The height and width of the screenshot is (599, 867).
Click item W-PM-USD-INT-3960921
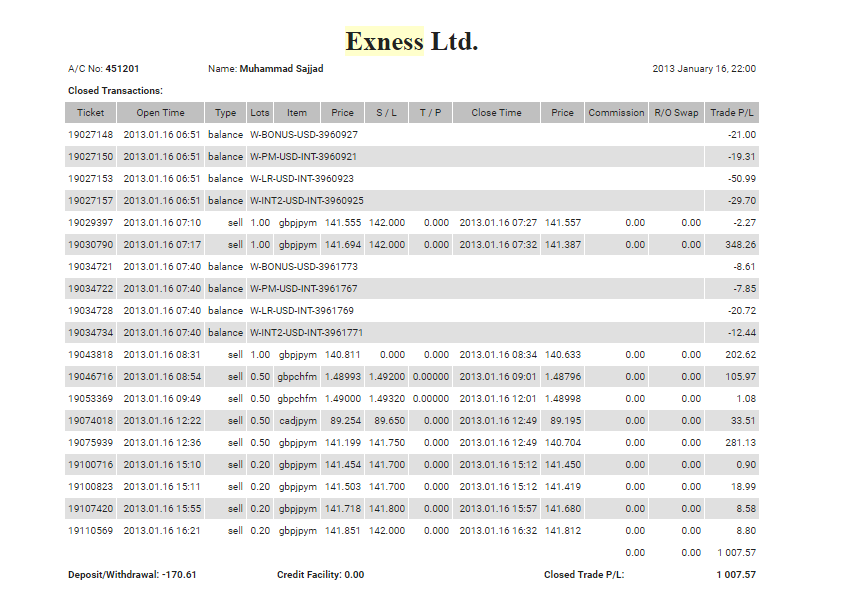tap(303, 157)
